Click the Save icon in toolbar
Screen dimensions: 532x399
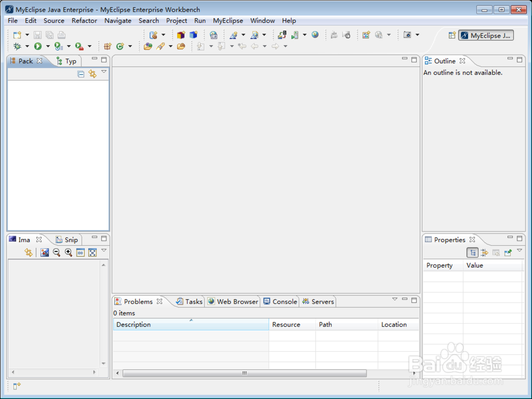pos(38,35)
